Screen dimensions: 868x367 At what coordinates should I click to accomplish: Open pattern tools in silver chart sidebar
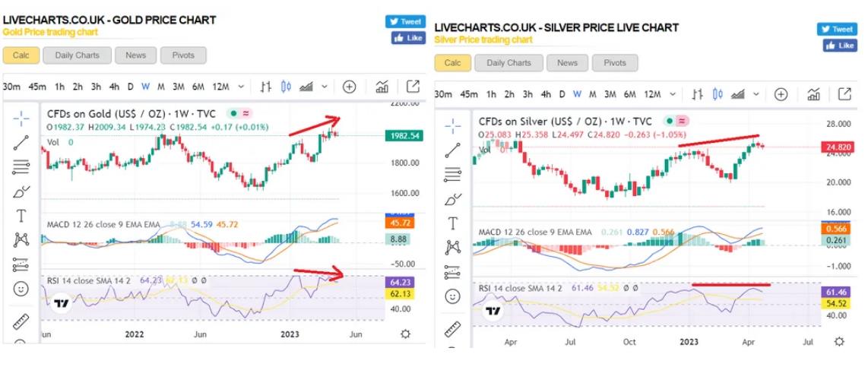[x=453, y=248]
